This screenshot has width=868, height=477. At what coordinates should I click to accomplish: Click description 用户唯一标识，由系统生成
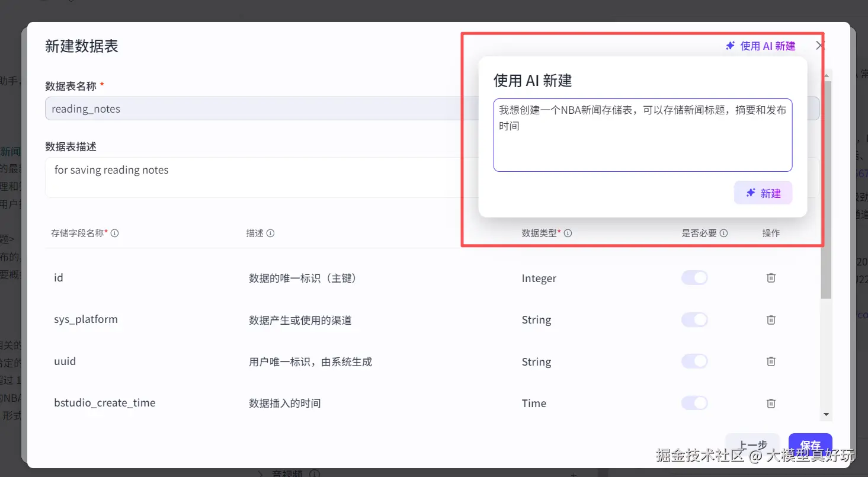[x=310, y=362]
